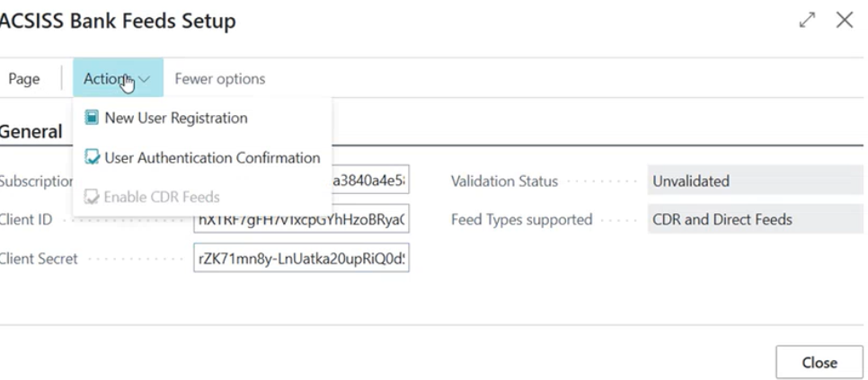Expand the dialog with the diagonal arrows icon
The height and width of the screenshot is (380, 868).
pyautogui.click(x=807, y=21)
